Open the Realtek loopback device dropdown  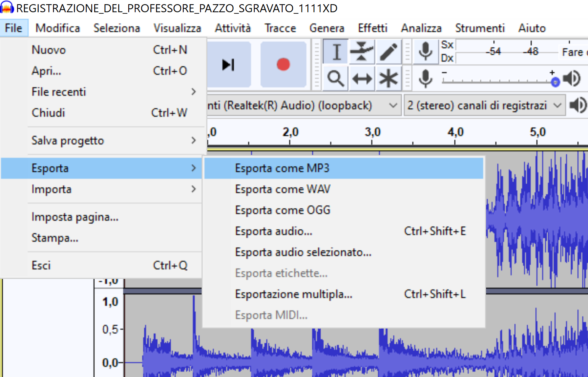(x=304, y=105)
